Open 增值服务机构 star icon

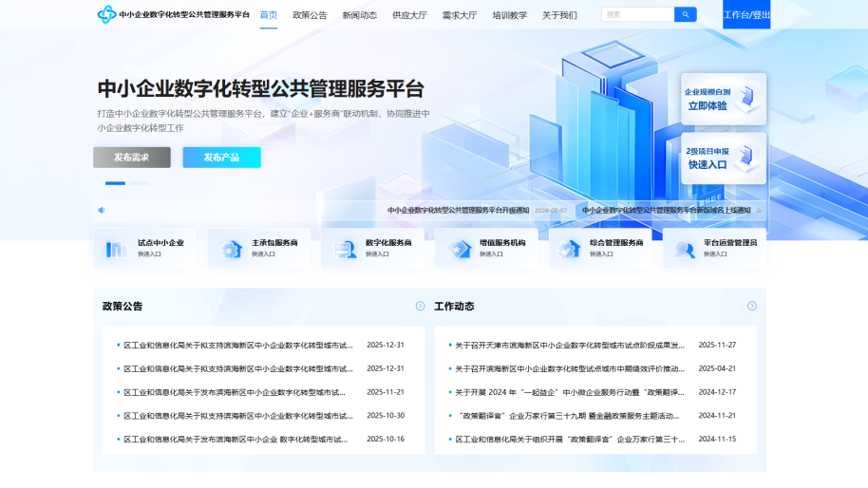[459, 249]
